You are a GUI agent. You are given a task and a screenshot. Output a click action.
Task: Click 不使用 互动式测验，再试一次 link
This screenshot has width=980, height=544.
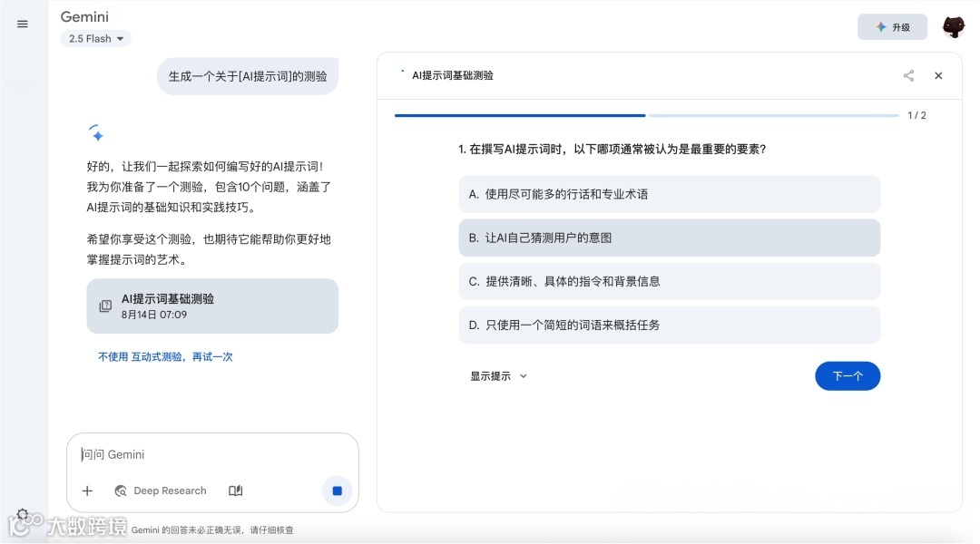[x=165, y=356]
